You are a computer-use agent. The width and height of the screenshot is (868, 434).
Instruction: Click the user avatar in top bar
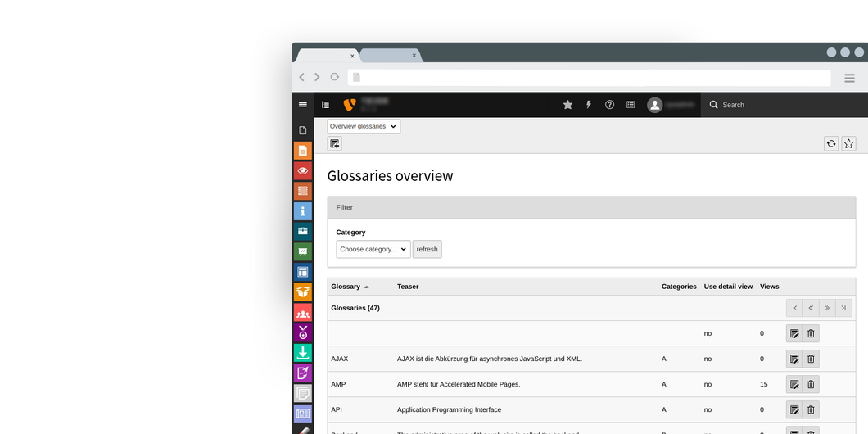[x=655, y=105]
